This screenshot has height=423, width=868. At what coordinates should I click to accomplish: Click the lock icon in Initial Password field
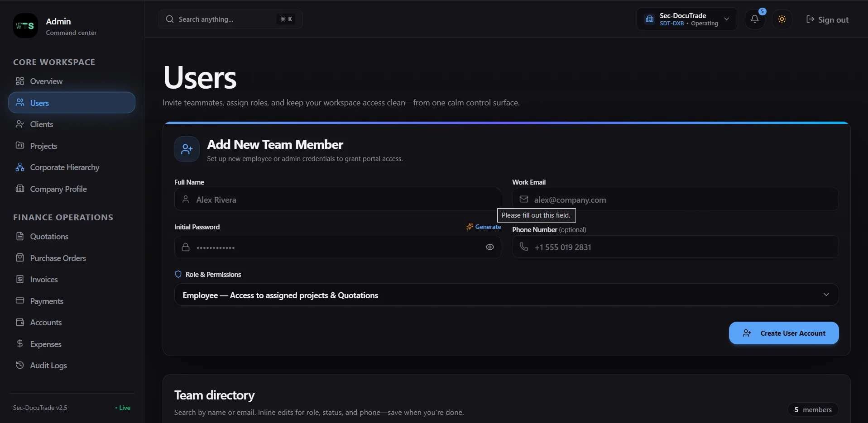pos(186,247)
